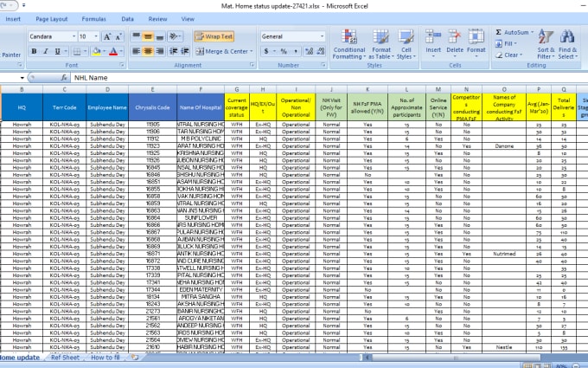The image size is (588, 368).
Task: Toggle Top Align vertical alignment
Action: coord(136,36)
